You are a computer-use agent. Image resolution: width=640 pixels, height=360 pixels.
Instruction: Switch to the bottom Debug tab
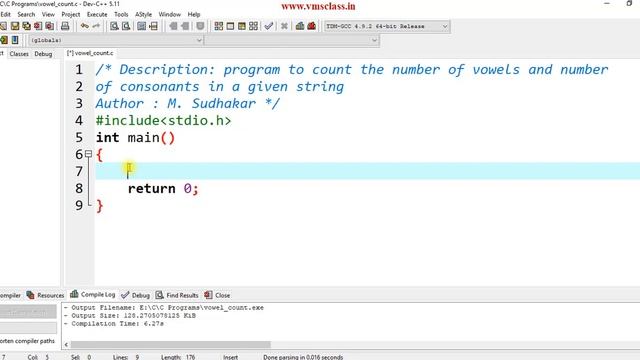click(x=136, y=295)
